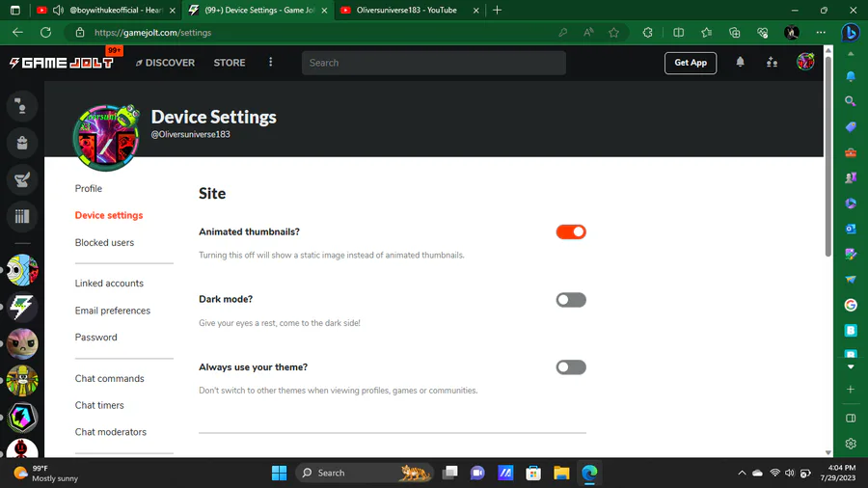The image size is (868, 488).
Task: Open the friends list icon in header
Action: click(x=772, y=63)
